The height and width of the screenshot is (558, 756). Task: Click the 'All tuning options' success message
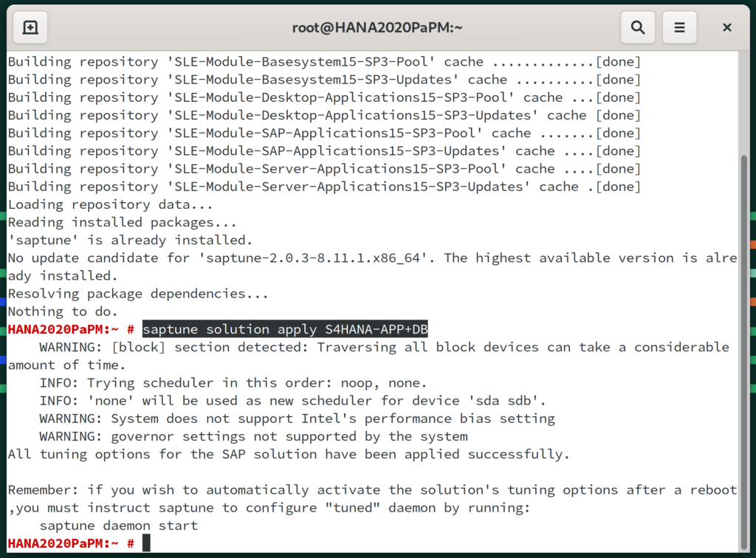tap(288, 454)
